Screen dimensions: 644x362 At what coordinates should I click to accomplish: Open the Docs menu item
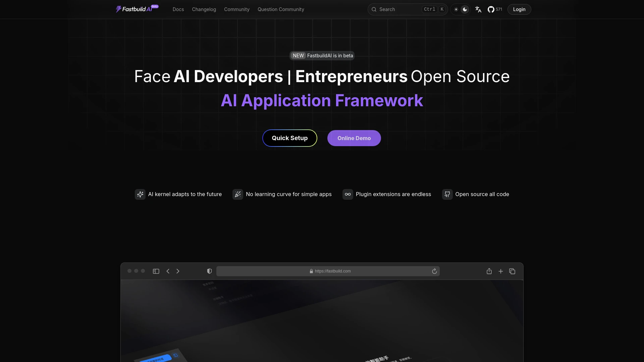[178, 9]
